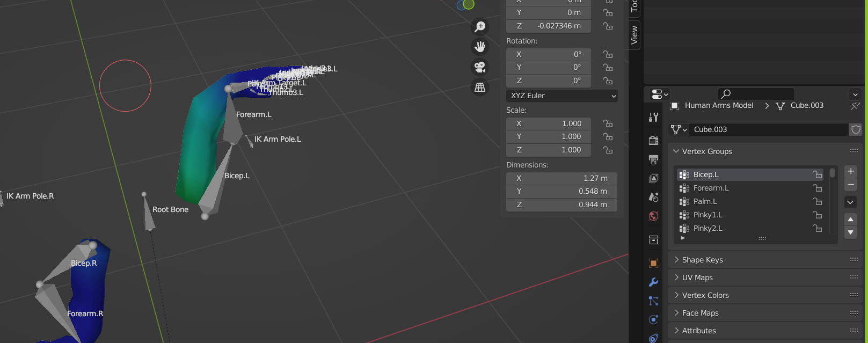This screenshot has width=868, height=343.
Task: Add a new vertex group with plus button
Action: click(850, 171)
